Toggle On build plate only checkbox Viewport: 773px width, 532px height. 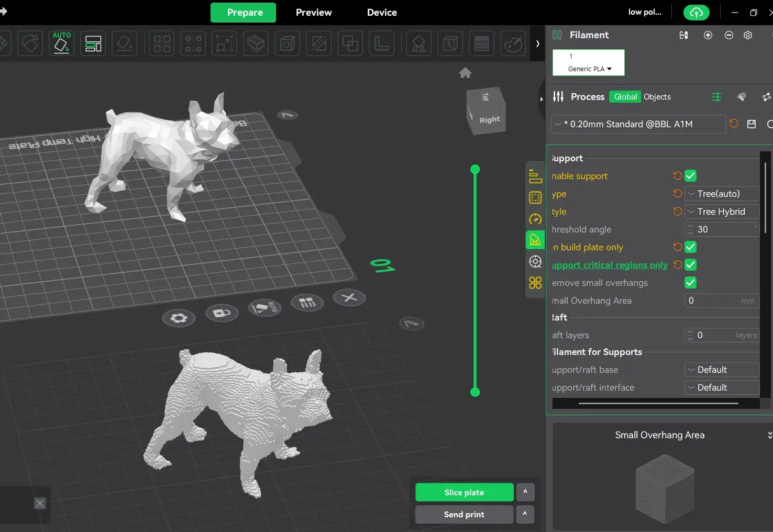point(690,247)
